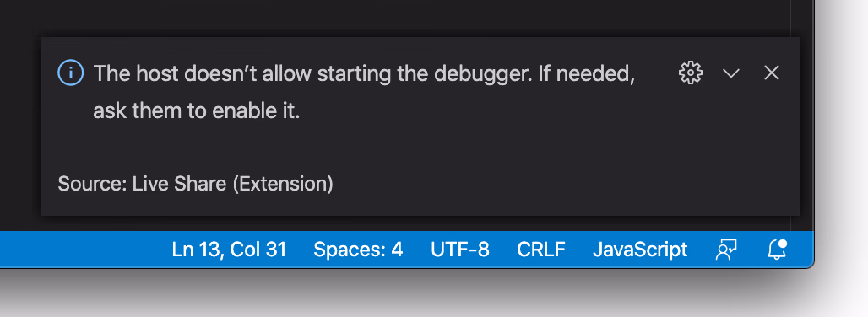Switch the line ending from CRLF
The image size is (868, 317).
[x=541, y=250]
